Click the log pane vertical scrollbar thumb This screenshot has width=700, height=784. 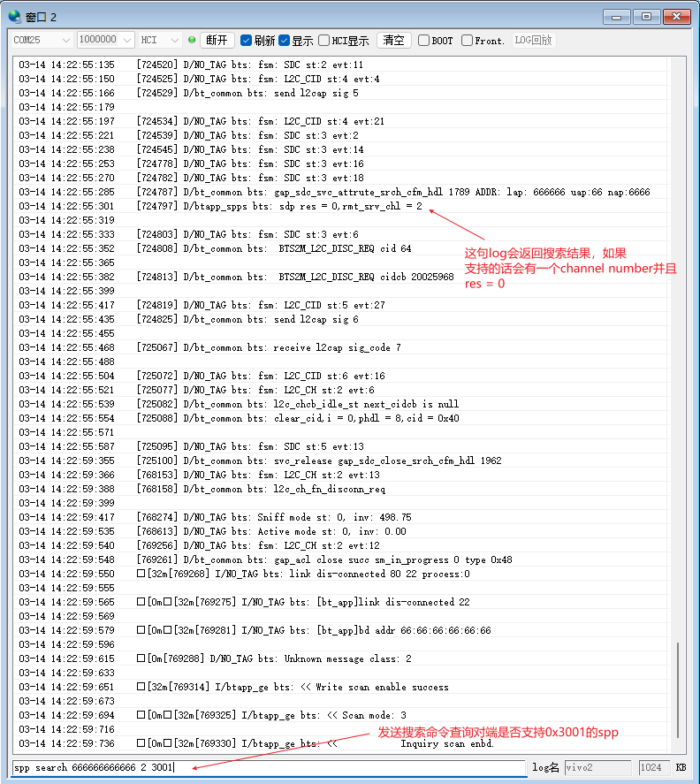(678, 689)
